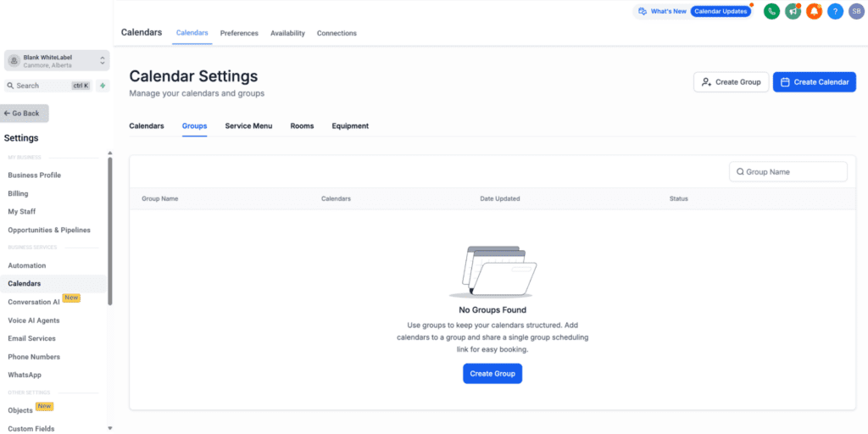Click the Calendars column header
Screen dimensions: 868x434
[x=336, y=198]
